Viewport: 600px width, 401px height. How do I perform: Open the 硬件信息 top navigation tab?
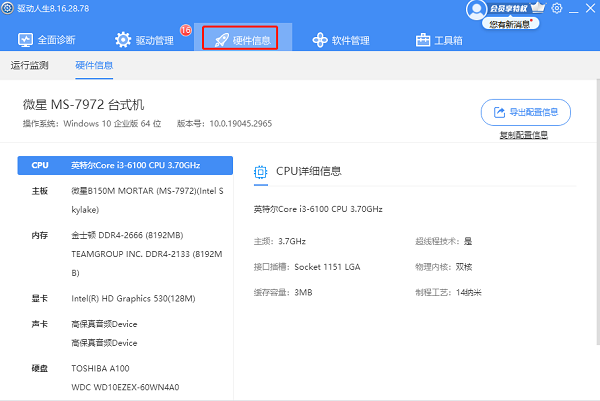coord(247,39)
